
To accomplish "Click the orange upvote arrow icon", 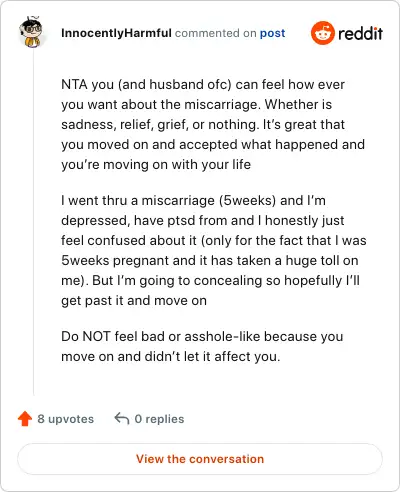I will pyautogui.click(x=25, y=419).
